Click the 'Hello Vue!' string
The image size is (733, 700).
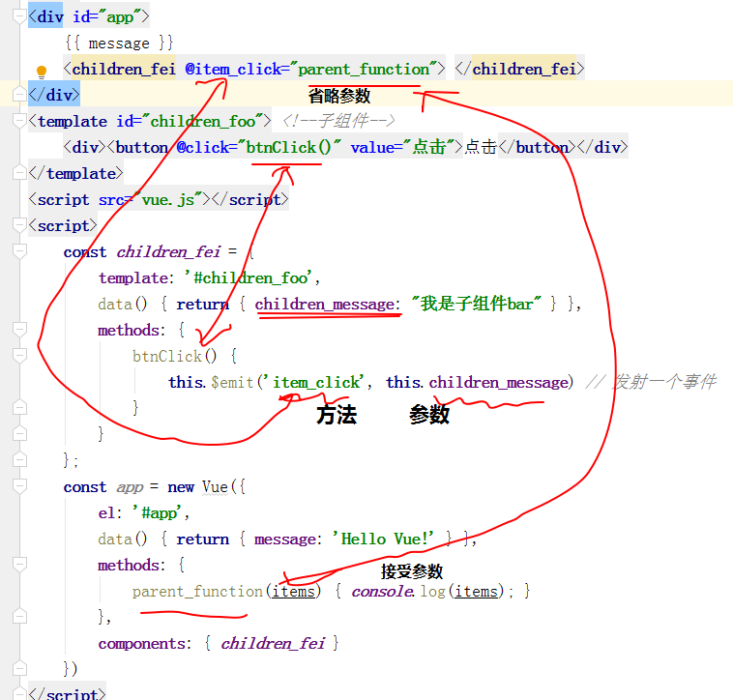(x=383, y=540)
